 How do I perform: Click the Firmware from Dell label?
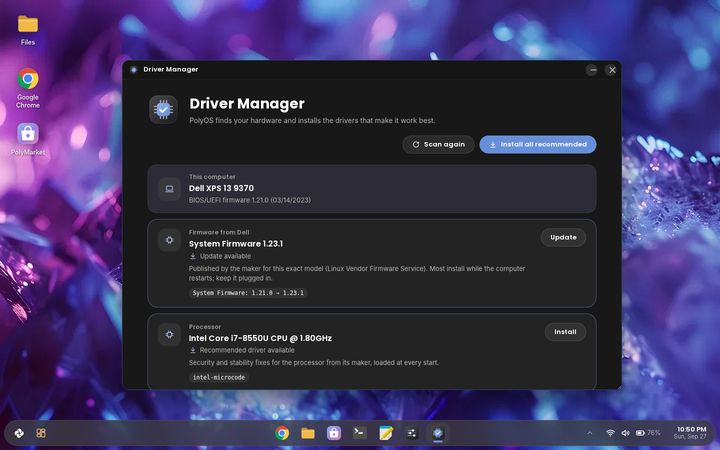click(x=219, y=232)
